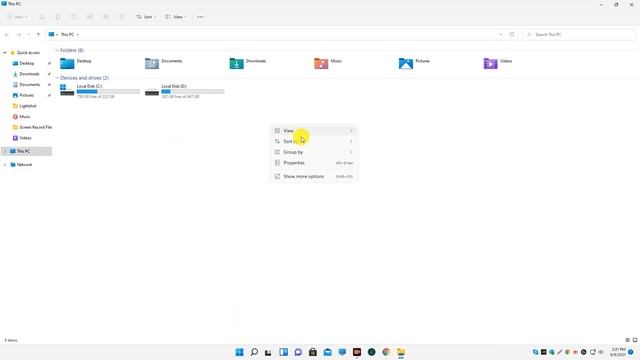Open Microsoft Store from taskbar
The height and width of the screenshot is (360, 640).
[313, 352]
